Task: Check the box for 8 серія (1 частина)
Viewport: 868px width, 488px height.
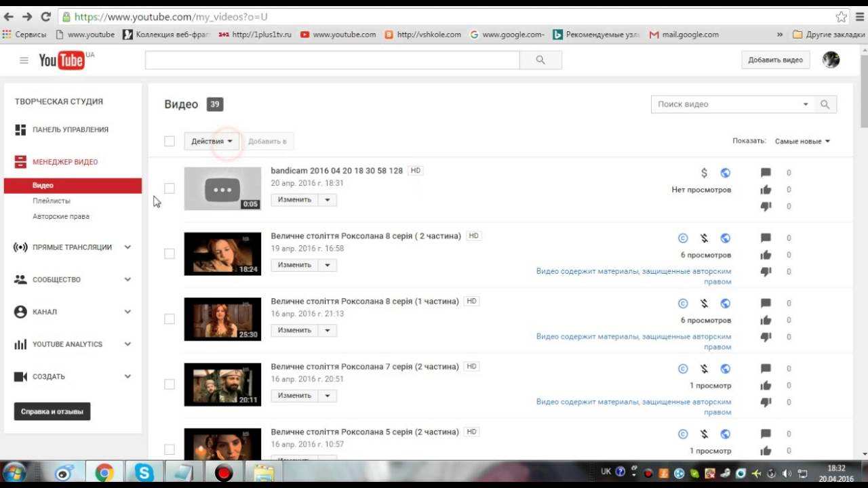Action: [170, 319]
